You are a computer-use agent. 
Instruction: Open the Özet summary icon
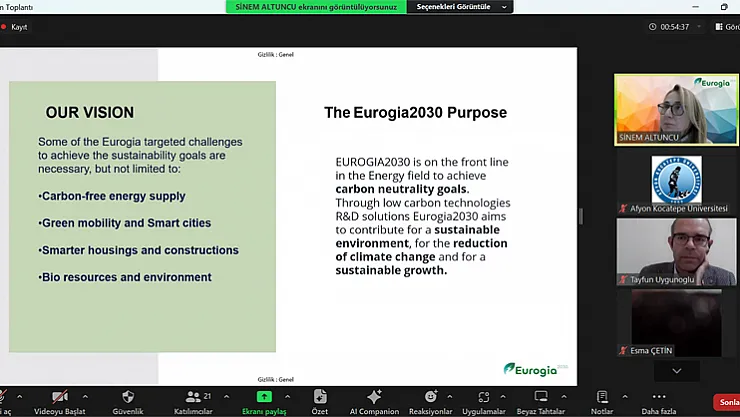pyautogui.click(x=320, y=397)
